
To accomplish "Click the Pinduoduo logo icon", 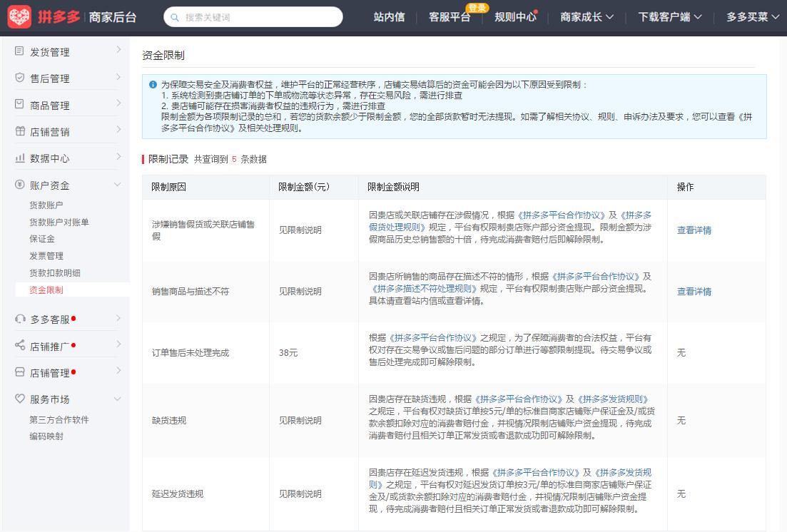I will 19,16.
